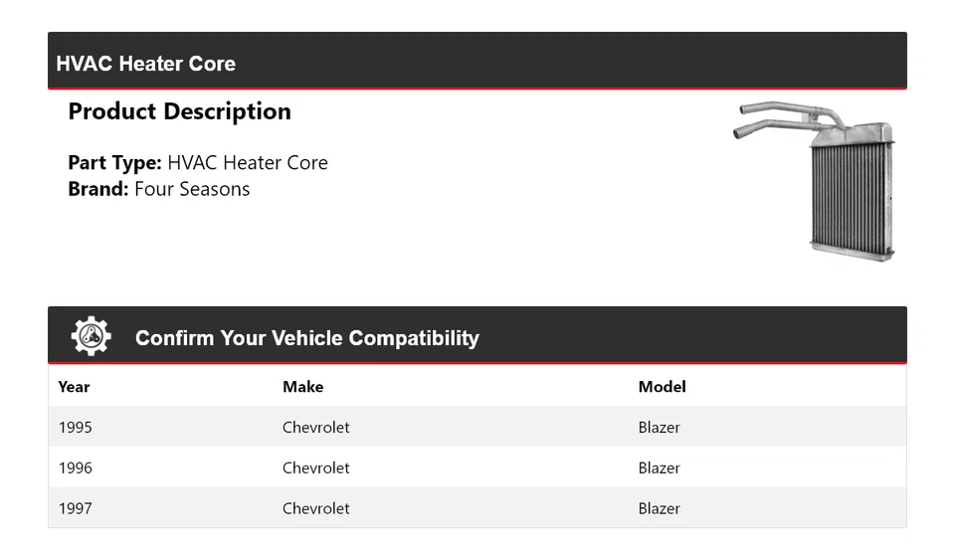The width and height of the screenshot is (955, 560).
Task: Select the Product Description heading
Action: [x=179, y=111]
